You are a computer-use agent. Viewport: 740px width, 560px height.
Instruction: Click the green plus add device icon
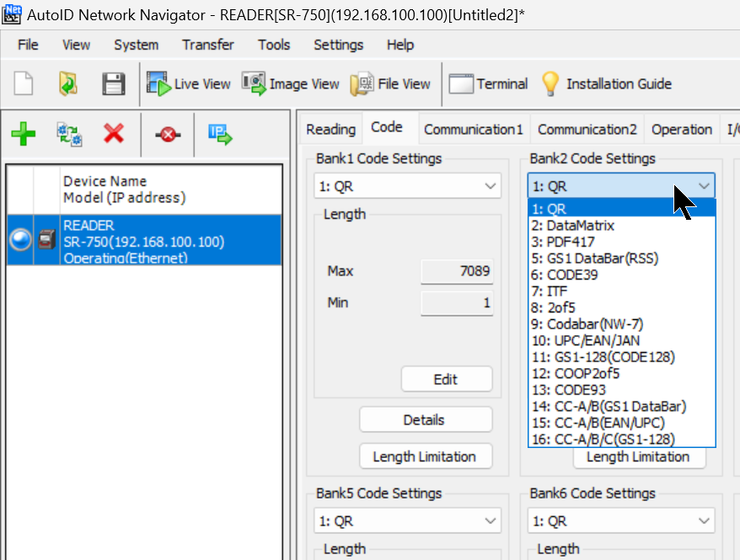[x=23, y=135]
